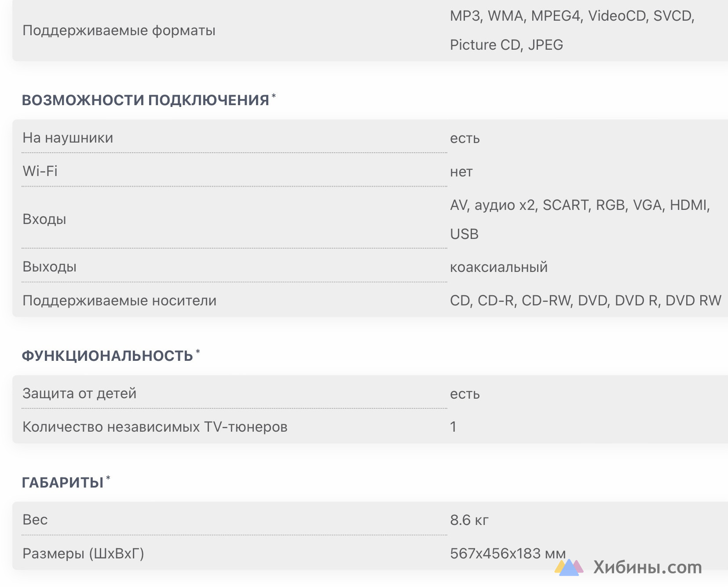Select the 'Защита от детей' row label

[x=80, y=393]
